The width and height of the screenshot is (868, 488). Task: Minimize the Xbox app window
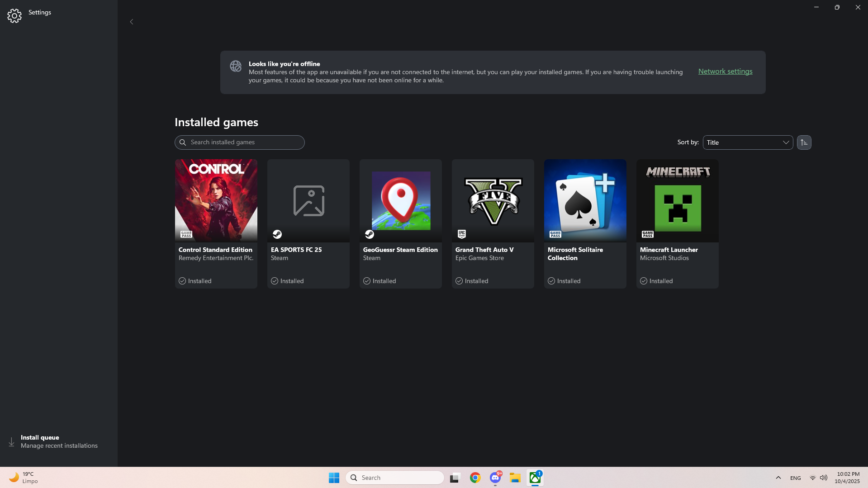816,7
